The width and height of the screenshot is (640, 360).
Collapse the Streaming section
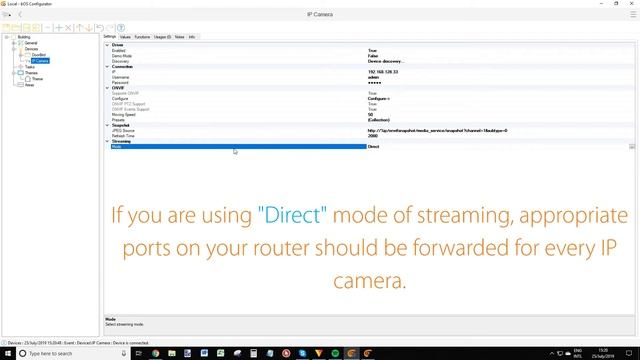pos(107,141)
